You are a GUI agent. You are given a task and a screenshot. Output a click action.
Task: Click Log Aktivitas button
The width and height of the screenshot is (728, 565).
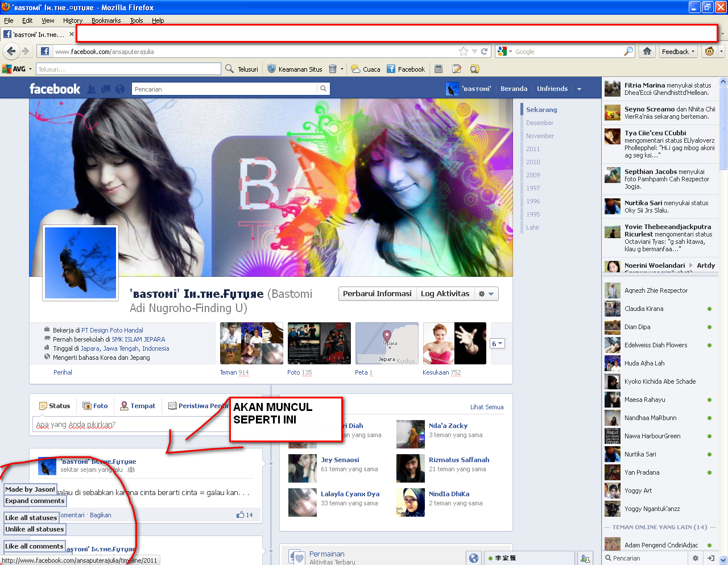coord(445,293)
